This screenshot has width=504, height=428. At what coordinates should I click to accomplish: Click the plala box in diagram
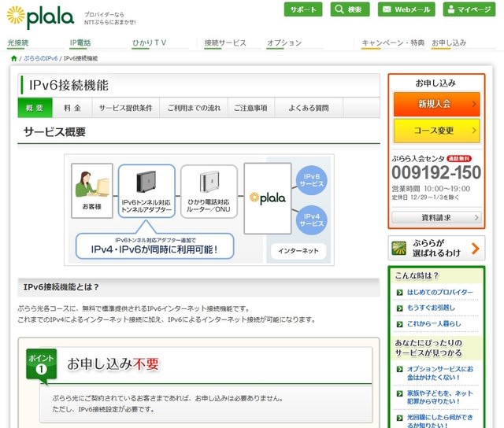(x=268, y=198)
